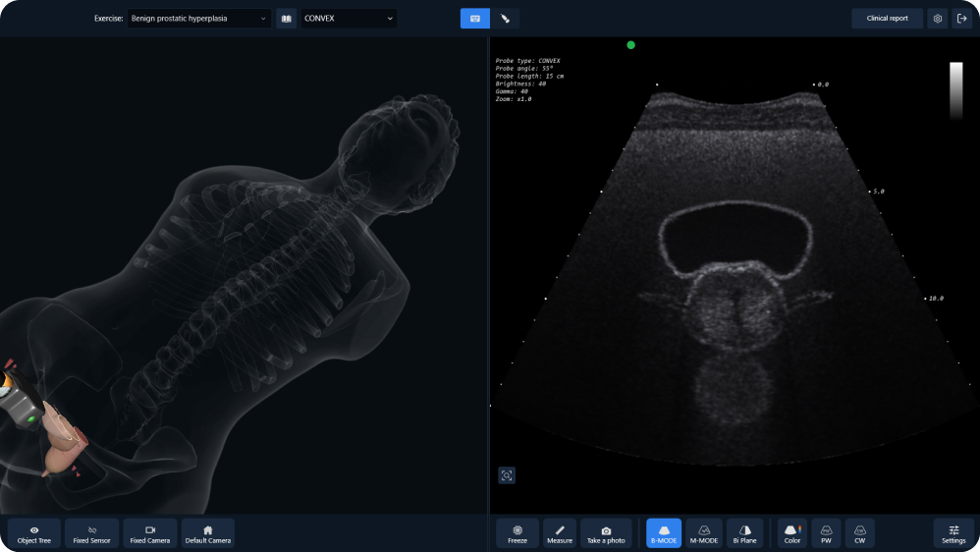This screenshot has height=553, width=980.
Task: Open the Clinical report
Action: point(887,19)
